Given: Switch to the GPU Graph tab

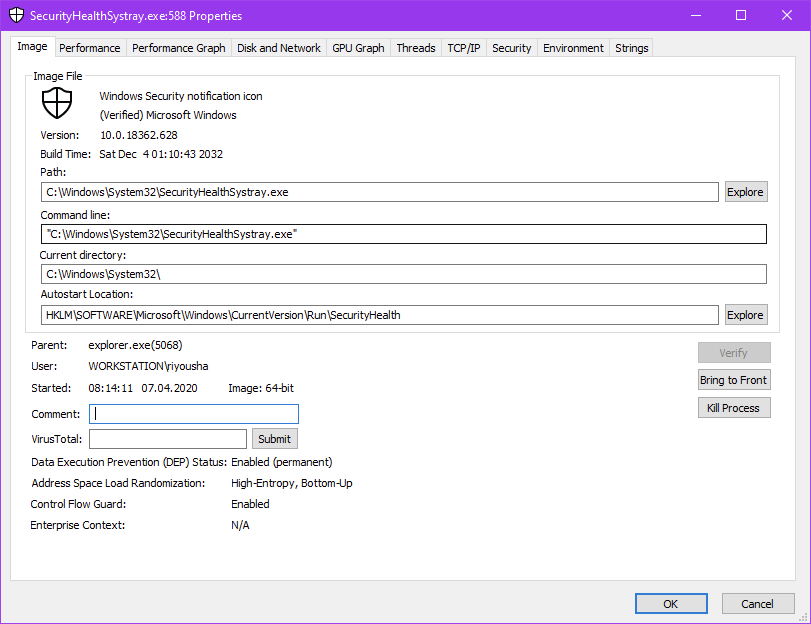Looking at the screenshot, I should click(358, 48).
